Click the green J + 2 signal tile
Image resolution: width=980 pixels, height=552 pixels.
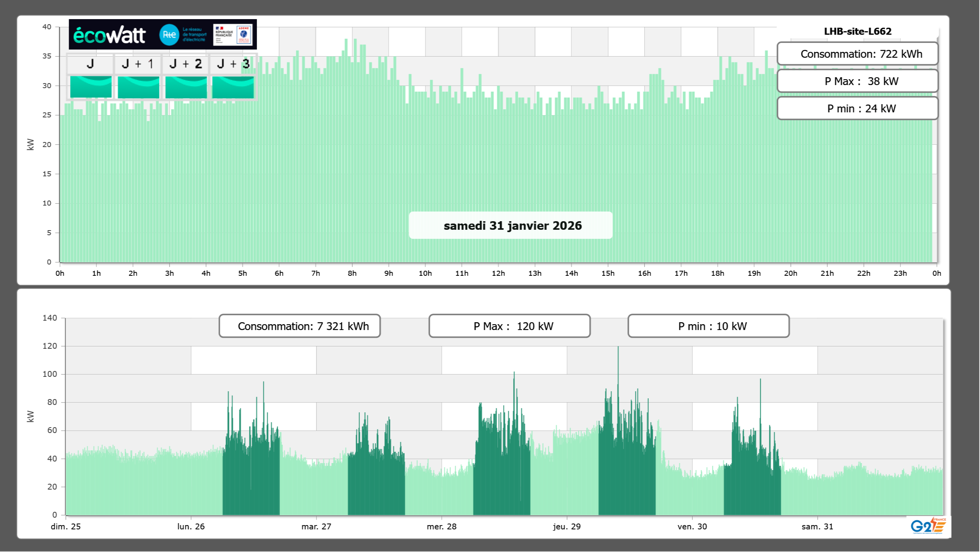click(186, 87)
